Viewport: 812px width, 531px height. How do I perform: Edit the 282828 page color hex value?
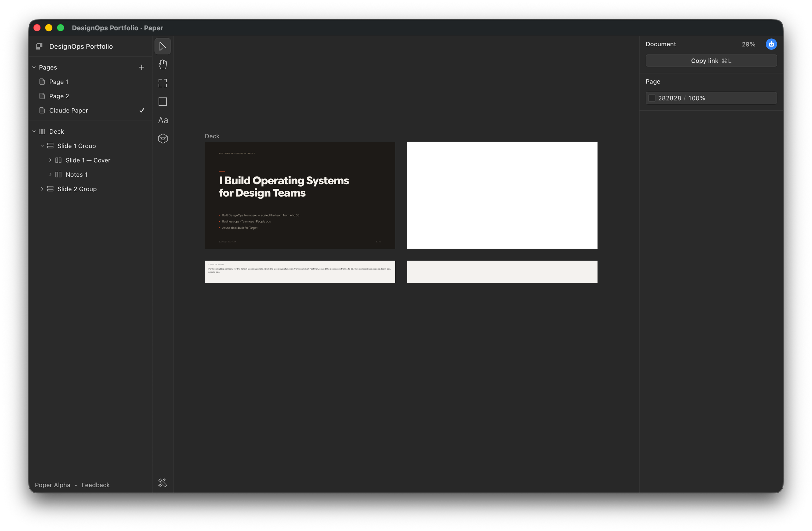point(670,98)
